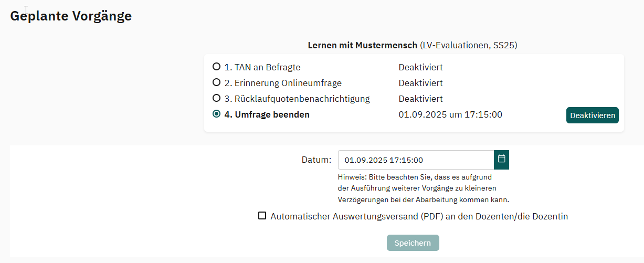Click the "2. Erinnerung Onlineumfrage" label text
Screen dimensions: 644x263
283,83
